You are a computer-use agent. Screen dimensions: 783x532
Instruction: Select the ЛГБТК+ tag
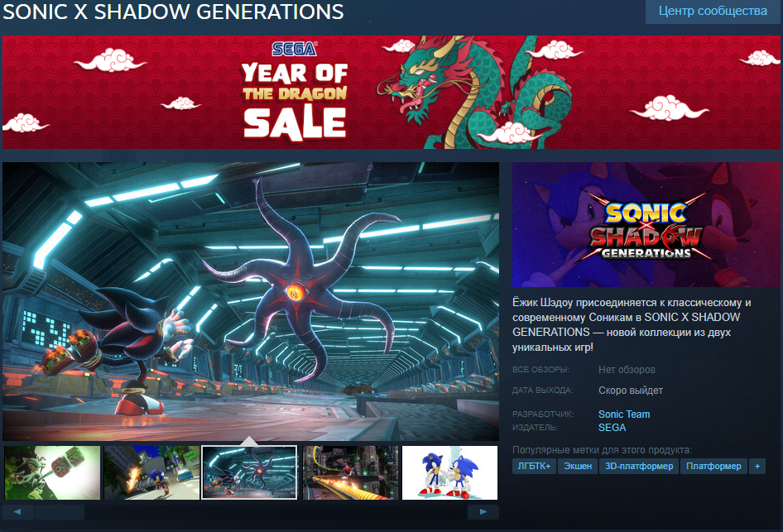[x=534, y=466]
